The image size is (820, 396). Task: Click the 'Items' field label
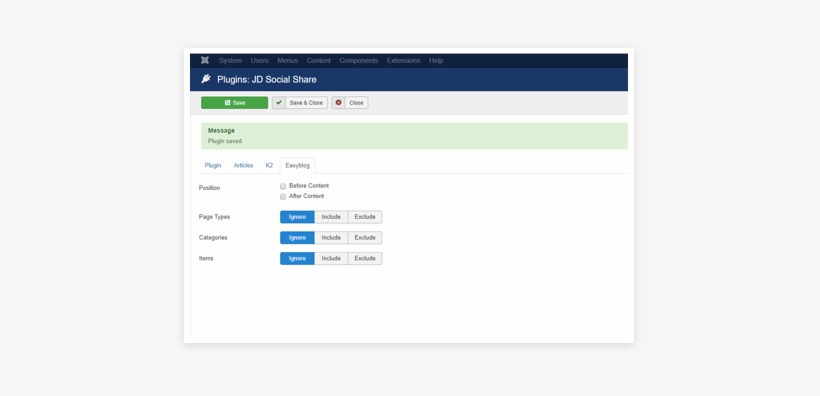(206, 258)
